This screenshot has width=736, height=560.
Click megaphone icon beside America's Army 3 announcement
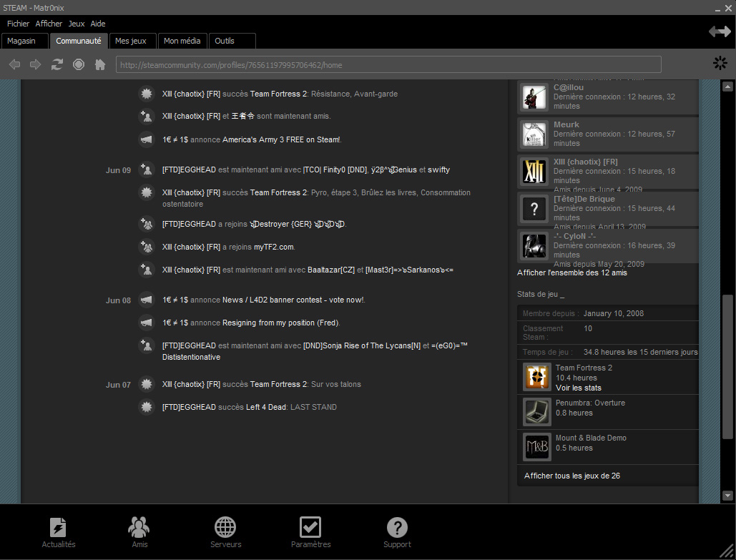pyautogui.click(x=147, y=139)
